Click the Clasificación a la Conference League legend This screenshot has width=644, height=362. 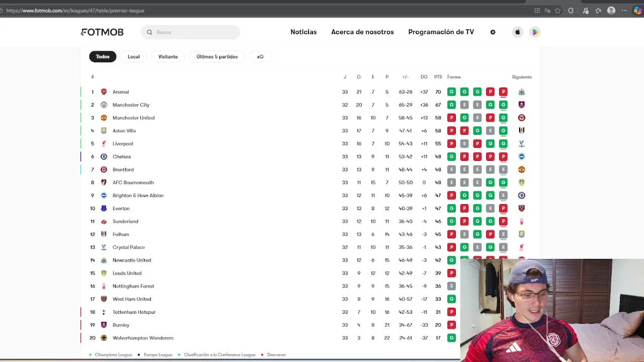coord(217,355)
